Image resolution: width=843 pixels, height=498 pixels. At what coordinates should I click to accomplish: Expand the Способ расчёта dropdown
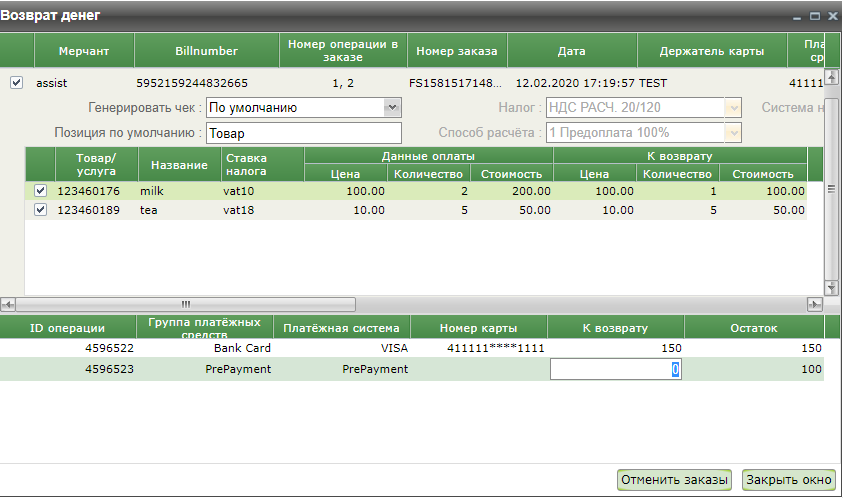[733, 133]
